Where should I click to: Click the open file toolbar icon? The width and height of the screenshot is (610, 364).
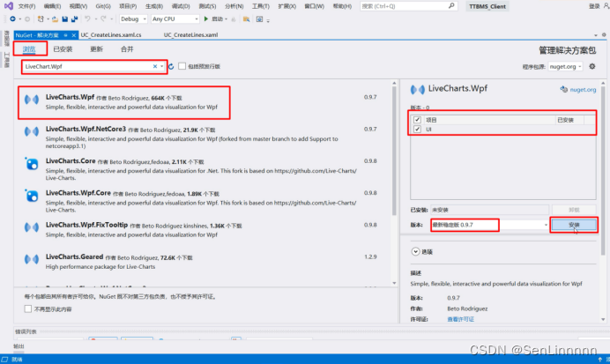pyautogui.click(x=55, y=19)
